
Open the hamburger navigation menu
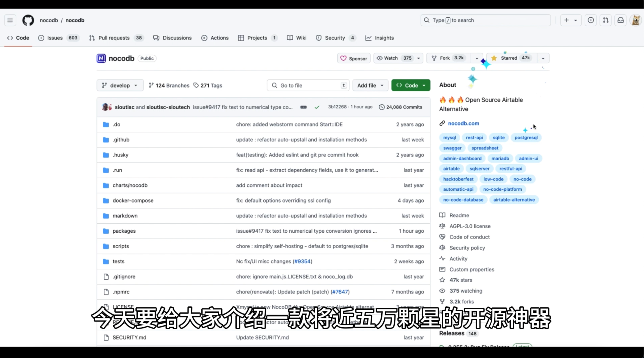(10, 20)
